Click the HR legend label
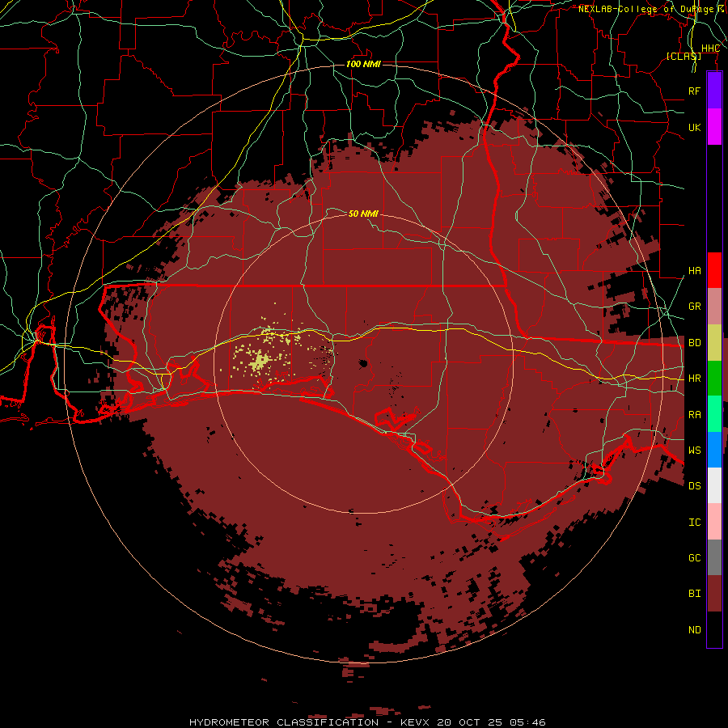 [695, 379]
